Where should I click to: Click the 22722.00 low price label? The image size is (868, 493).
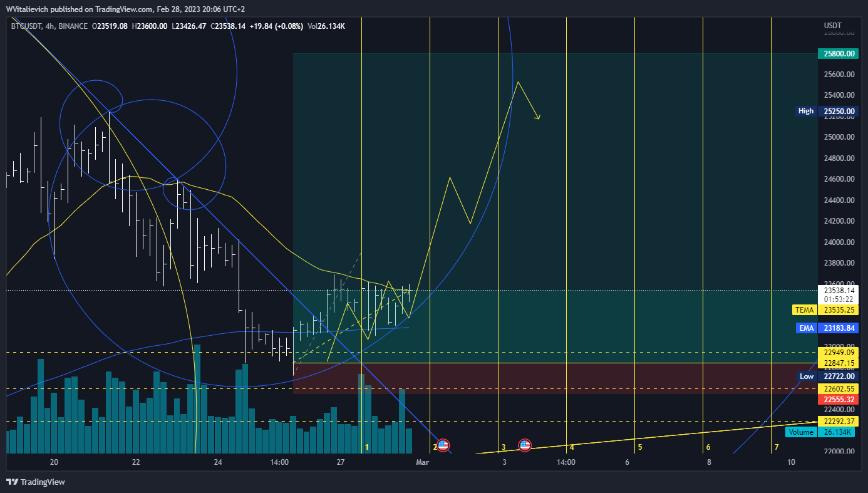(839, 376)
